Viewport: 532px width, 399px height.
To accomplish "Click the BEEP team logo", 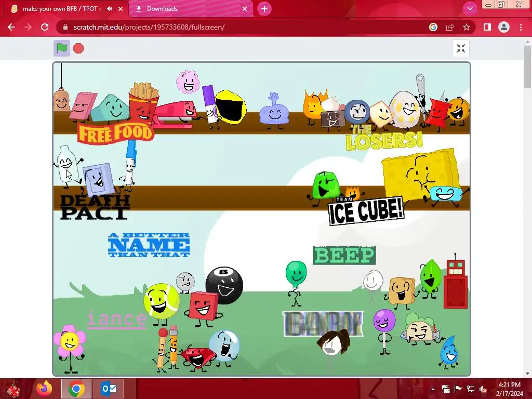I will coord(344,256).
